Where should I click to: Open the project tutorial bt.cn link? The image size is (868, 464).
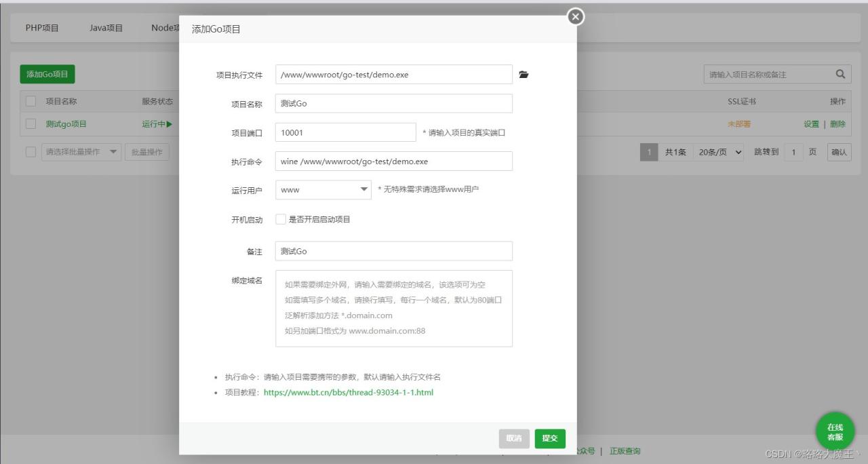[348, 392]
